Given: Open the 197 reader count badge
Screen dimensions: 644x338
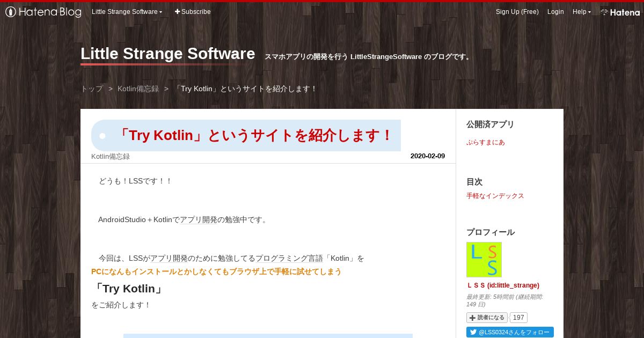Looking at the screenshot, I should 518,318.
